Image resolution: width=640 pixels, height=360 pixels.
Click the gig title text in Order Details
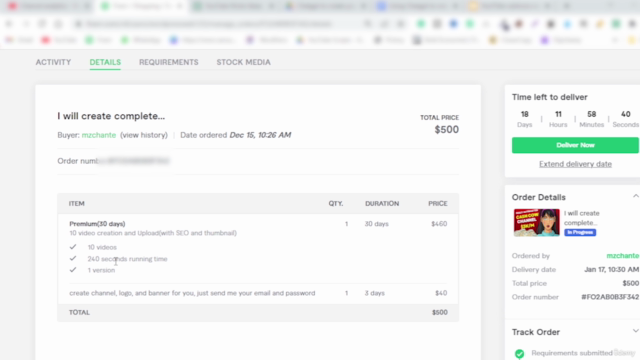click(x=582, y=218)
